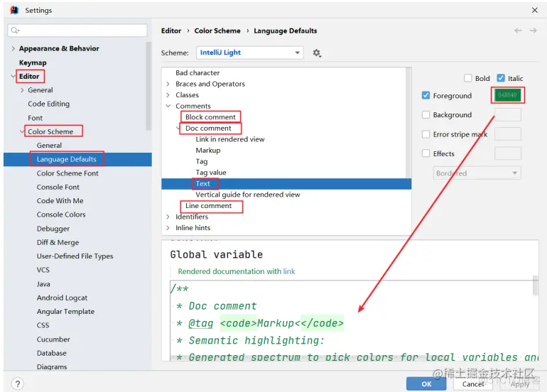Open Console Colors page

coord(61,214)
